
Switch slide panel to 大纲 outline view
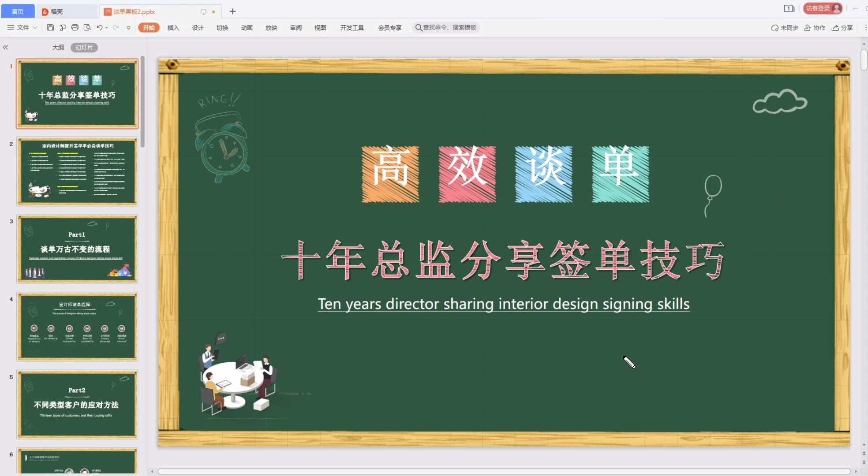(58, 47)
